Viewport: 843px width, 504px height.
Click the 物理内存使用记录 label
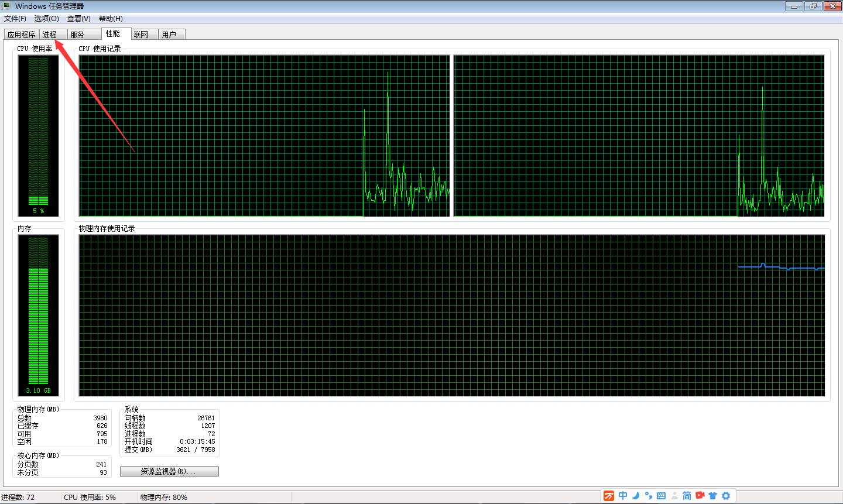click(x=107, y=228)
